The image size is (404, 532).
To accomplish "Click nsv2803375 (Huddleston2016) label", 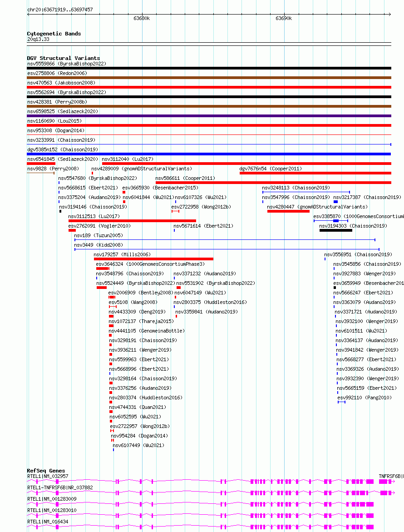I will 211,302.
